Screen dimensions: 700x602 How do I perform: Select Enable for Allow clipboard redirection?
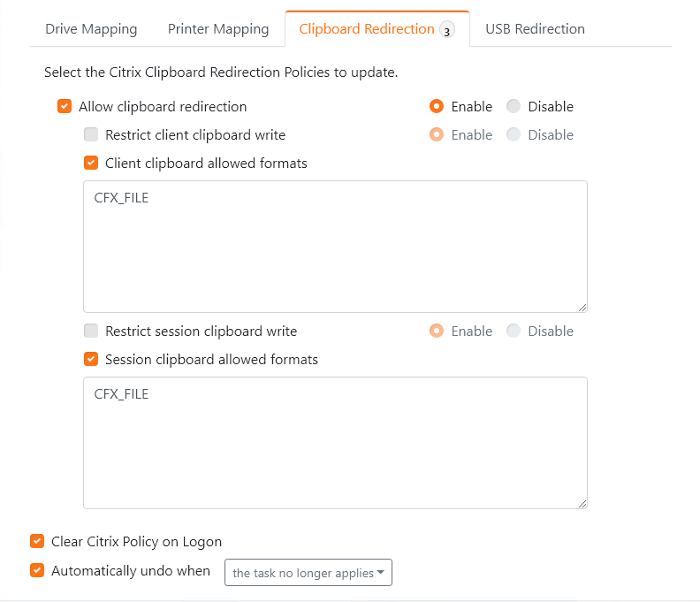(x=437, y=107)
